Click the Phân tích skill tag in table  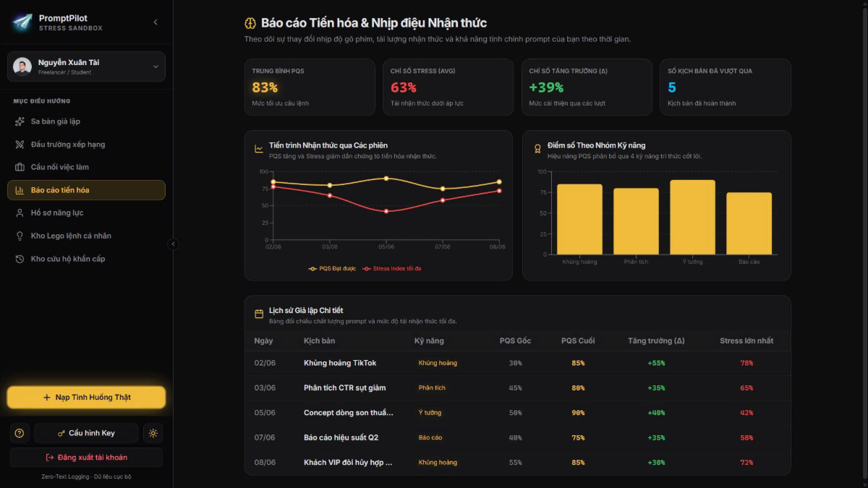click(x=432, y=388)
